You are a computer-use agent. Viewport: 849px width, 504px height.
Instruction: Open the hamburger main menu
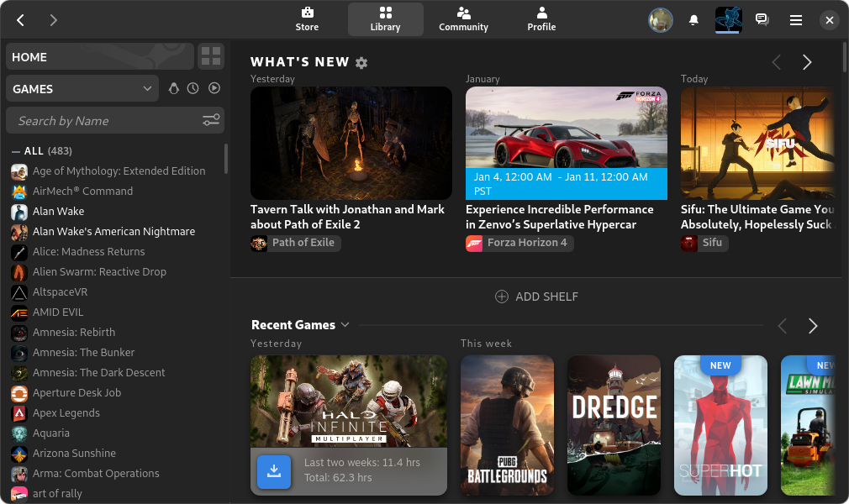pos(796,20)
